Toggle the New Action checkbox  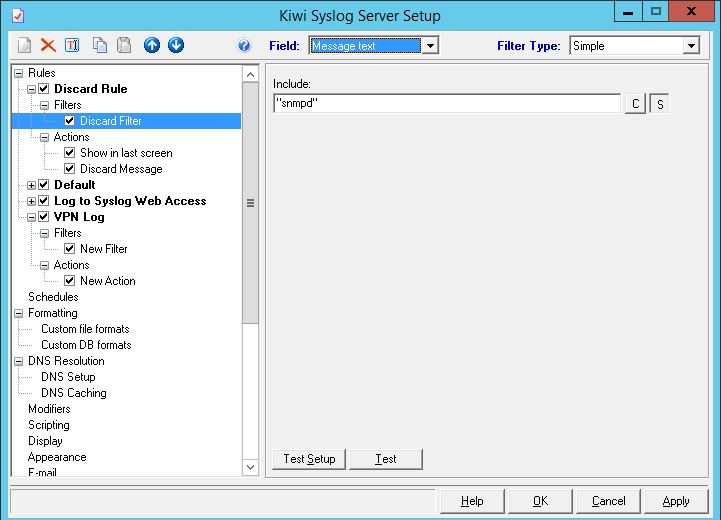[x=69, y=281]
